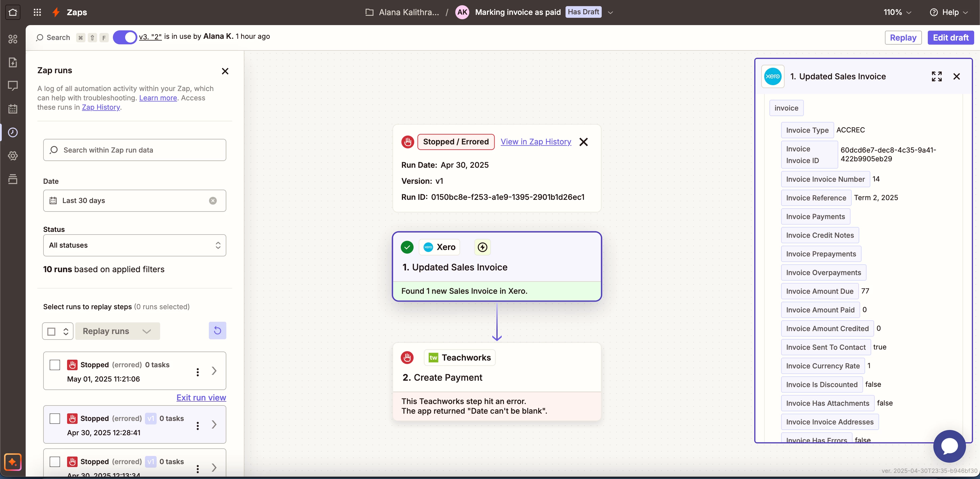Open the All statuses dropdown
The width and height of the screenshot is (980, 479).
134,245
